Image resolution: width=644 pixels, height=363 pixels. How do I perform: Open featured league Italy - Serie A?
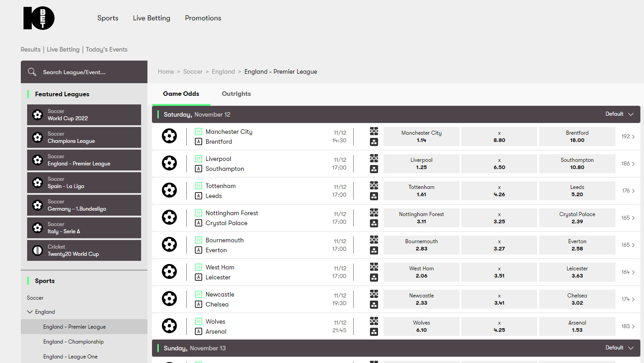point(84,228)
